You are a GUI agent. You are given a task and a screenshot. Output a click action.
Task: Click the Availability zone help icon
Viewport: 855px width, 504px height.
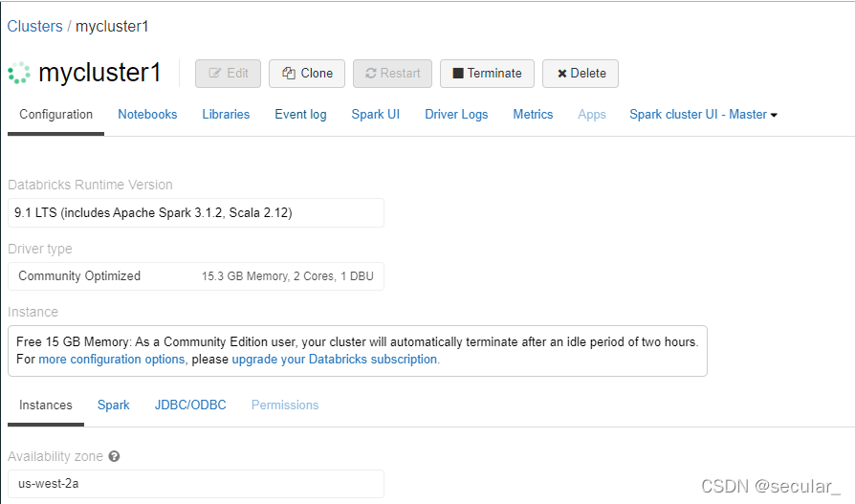[114, 456]
